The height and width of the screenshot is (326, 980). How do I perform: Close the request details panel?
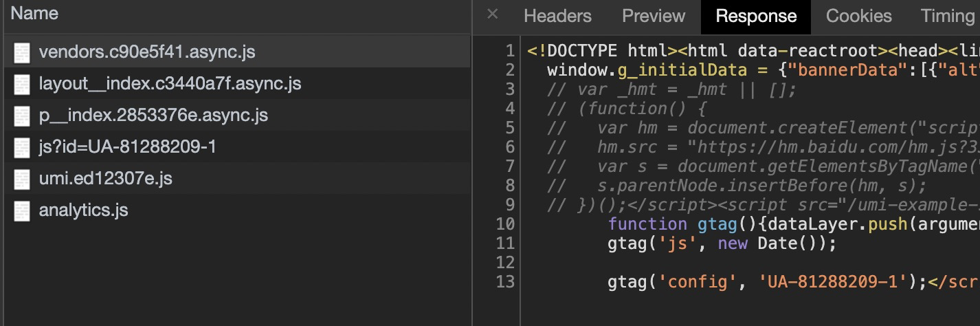click(492, 14)
